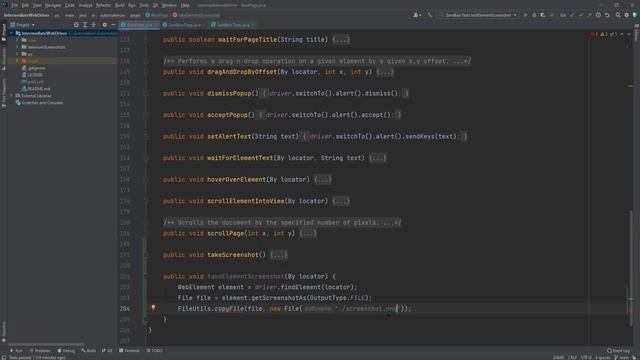Image resolution: width=640 pixels, height=360 pixels.
Task: Open the Project panel settings gear
Action: (x=104, y=25)
